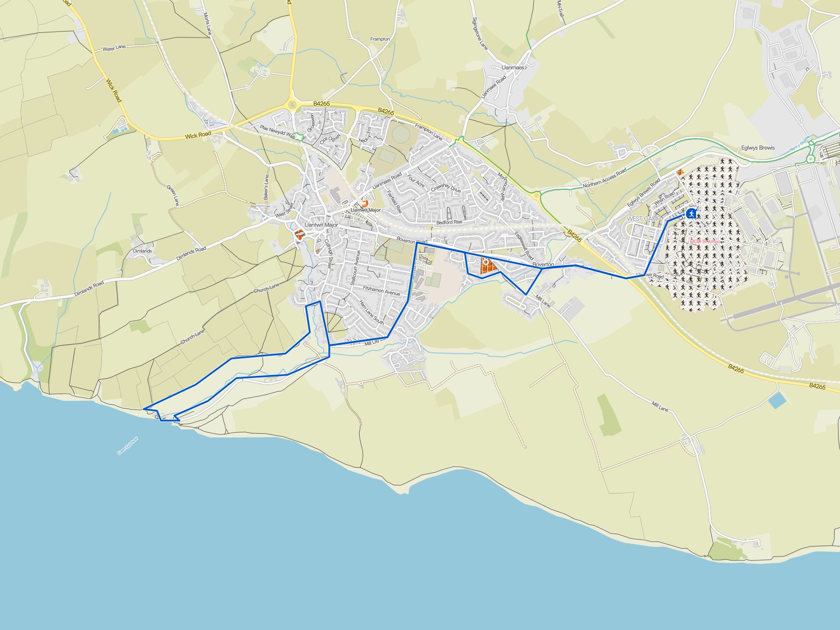Click the small orange patch beside Colhugh Street

(318, 251)
